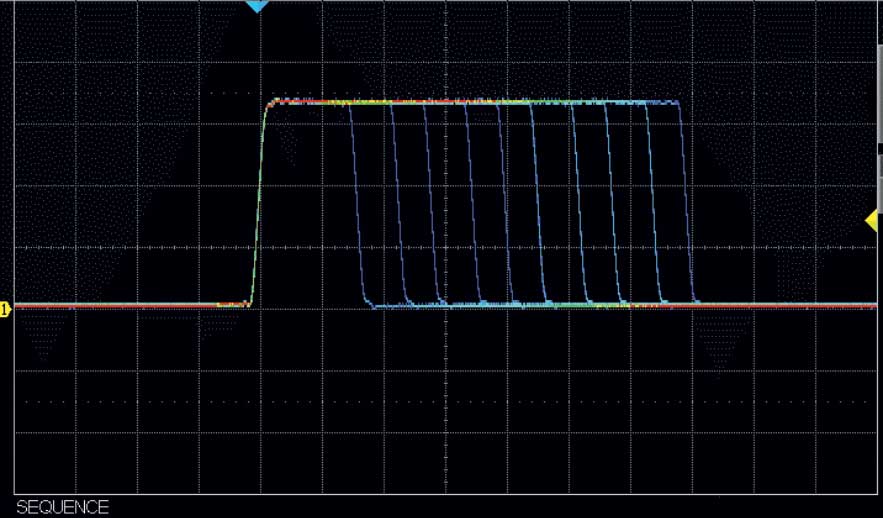Image resolution: width=883 pixels, height=518 pixels.
Task: Click the rounded top corner of the rising edge
Action: pyautogui.click(x=268, y=104)
